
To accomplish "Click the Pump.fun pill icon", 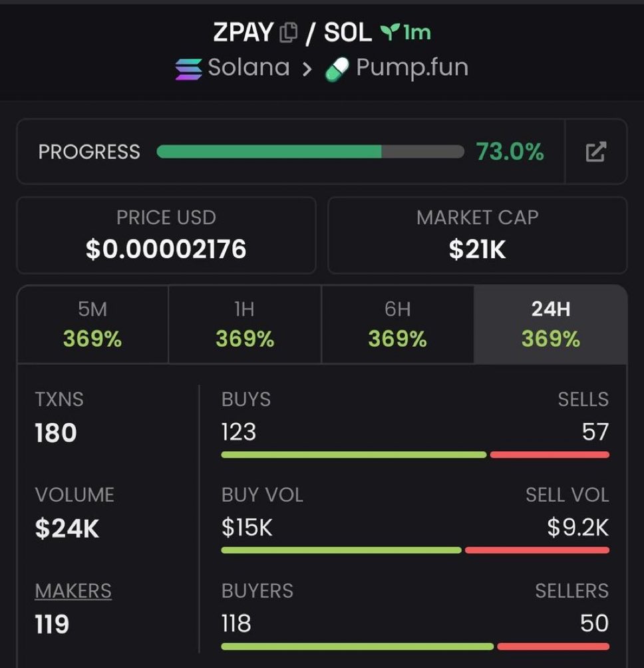I will [337, 69].
